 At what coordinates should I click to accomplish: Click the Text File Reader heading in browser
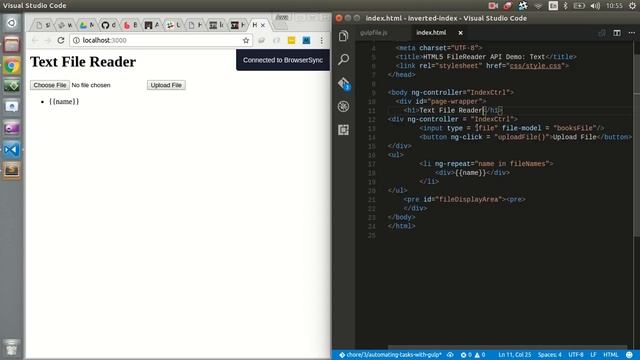coord(83,62)
